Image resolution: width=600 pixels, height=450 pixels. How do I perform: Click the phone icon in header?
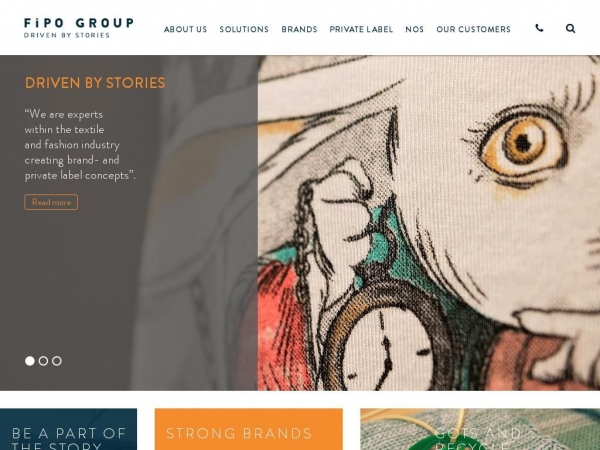click(x=539, y=28)
